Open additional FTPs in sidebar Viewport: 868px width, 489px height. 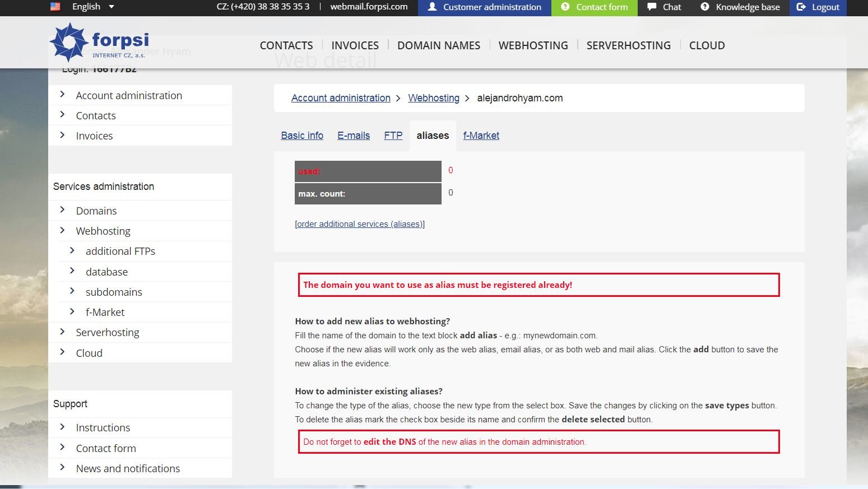120,251
